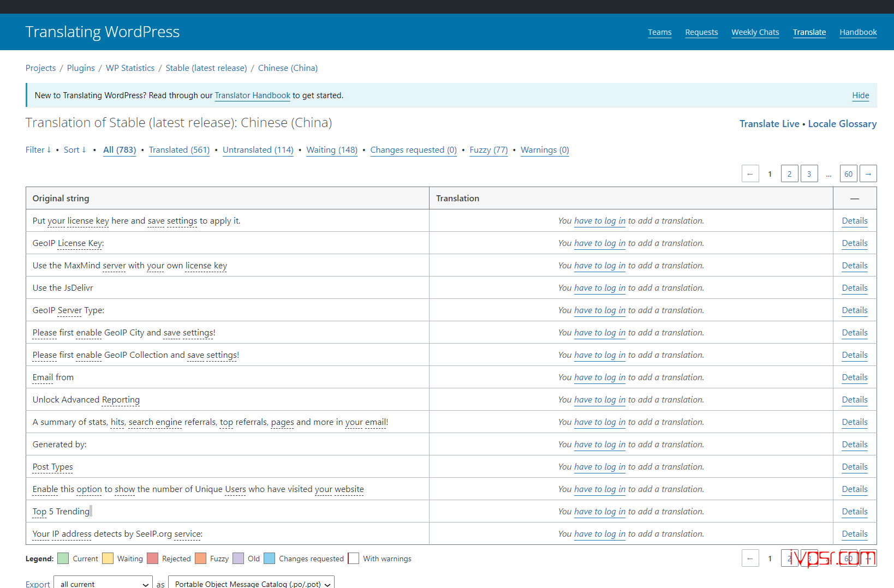Screen dimensions: 894x588
Task: Go to next page arrow in top pagination
Action: tap(868, 174)
